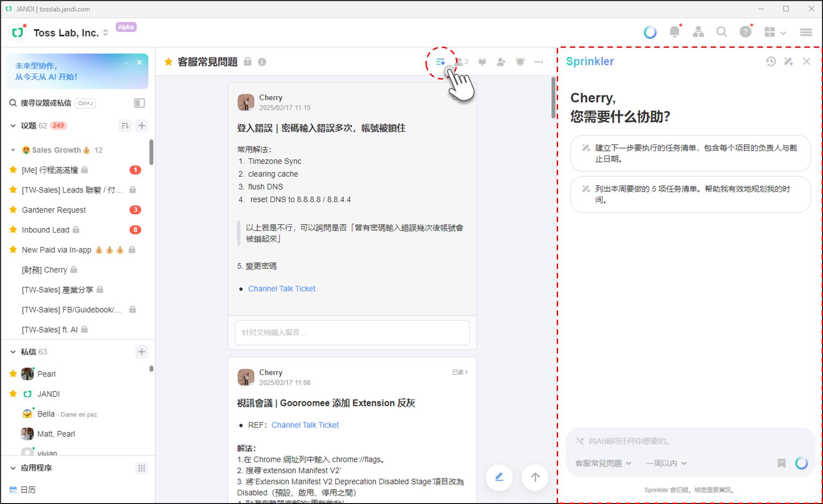Choose the suggestion 列出本周要做的 5 项任务清单
This screenshot has height=504, width=823.
(690, 195)
